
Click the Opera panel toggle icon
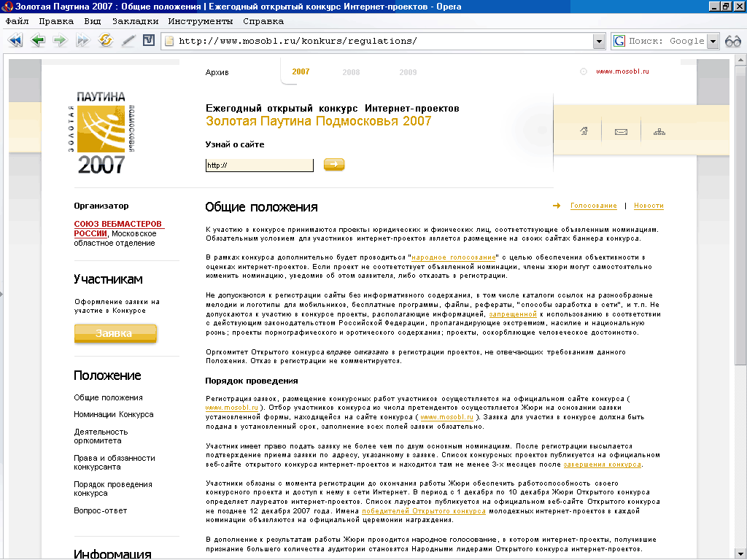pyautogui.click(x=149, y=41)
